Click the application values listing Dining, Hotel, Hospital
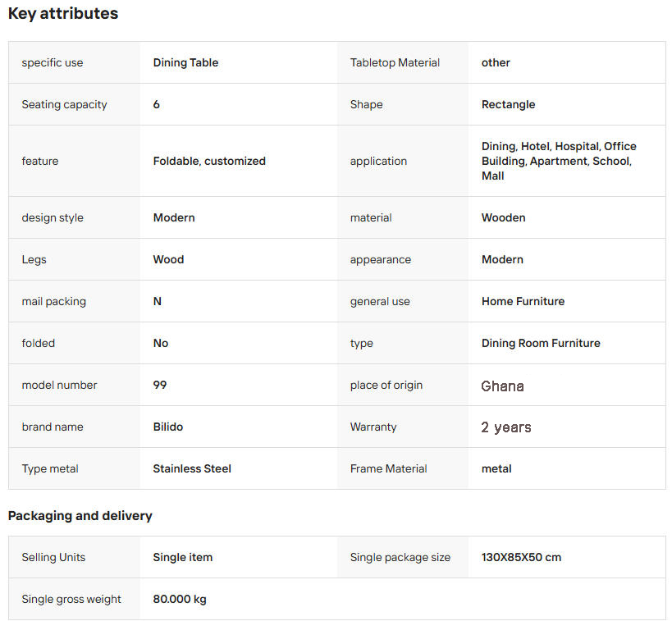Viewport: 672px width, 621px height. pos(559,161)
